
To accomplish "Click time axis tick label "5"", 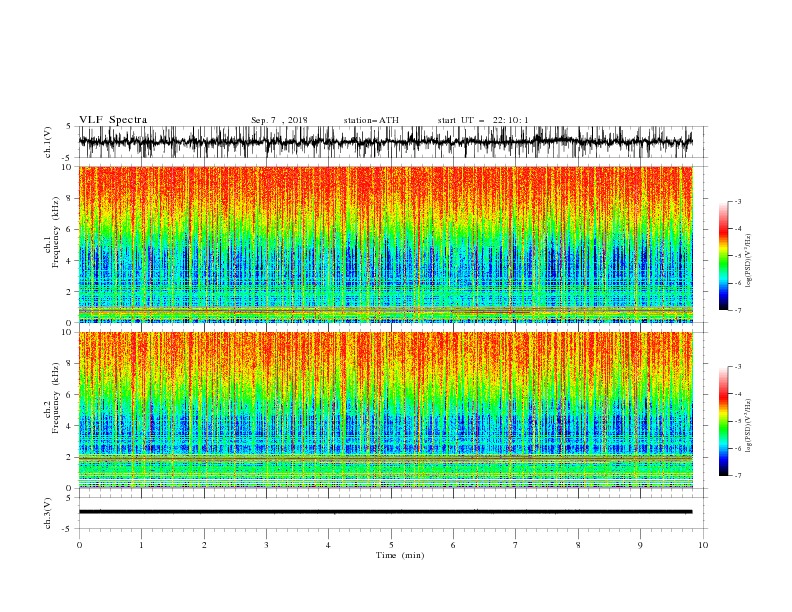I will point(391,545).
